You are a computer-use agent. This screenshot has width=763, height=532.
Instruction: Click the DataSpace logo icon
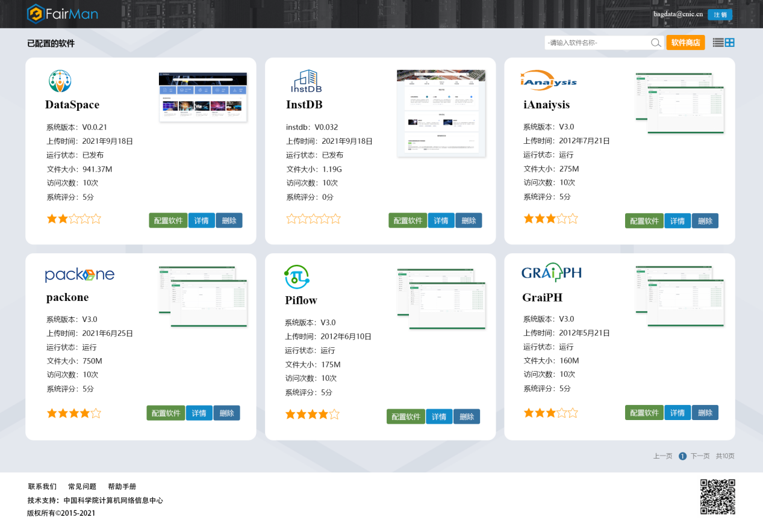point(60,81)
